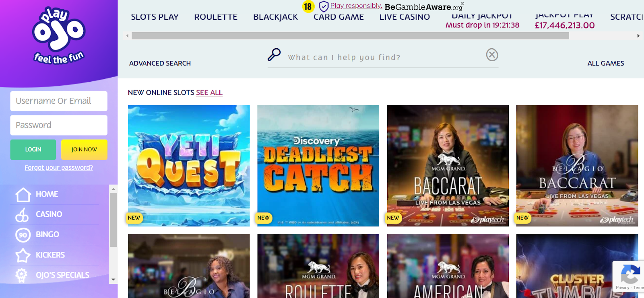Click the Kickers star icon
The width and height of the screenshot is (644, 298).
click(23, 255)
